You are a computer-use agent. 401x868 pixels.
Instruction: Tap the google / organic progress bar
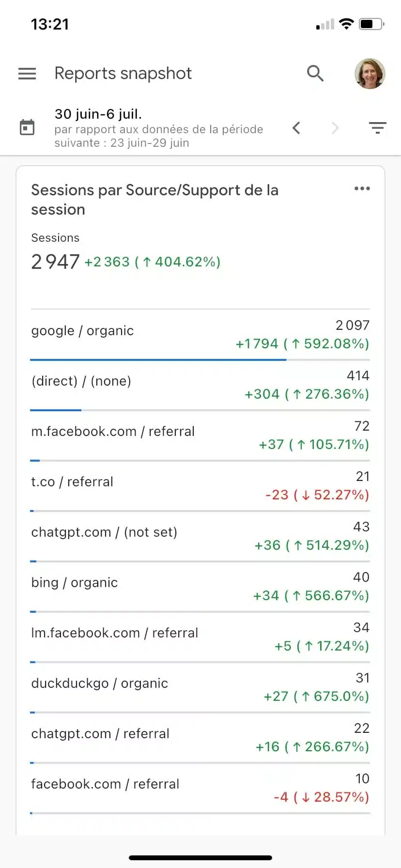pyautogui.click(x=200, y=360)
